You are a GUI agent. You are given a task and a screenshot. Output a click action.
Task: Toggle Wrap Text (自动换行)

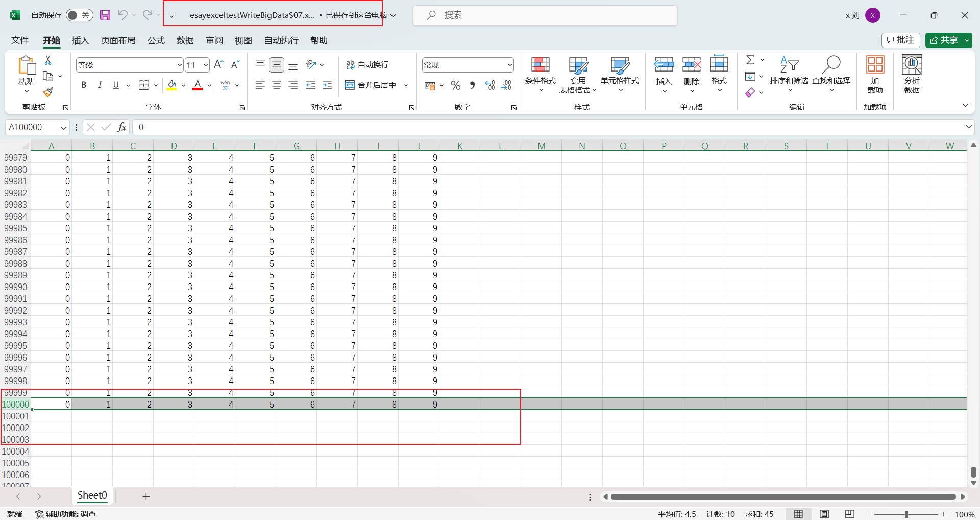tap(367, 65)
